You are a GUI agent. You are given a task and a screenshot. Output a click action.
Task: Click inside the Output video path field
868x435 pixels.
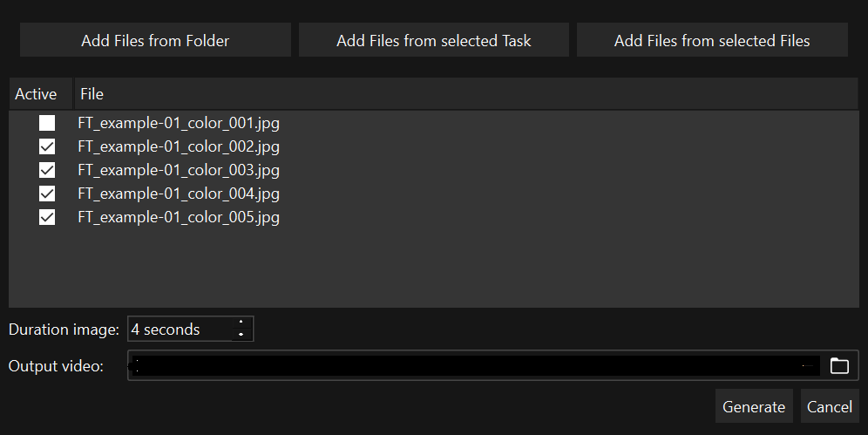pos(475,366)
